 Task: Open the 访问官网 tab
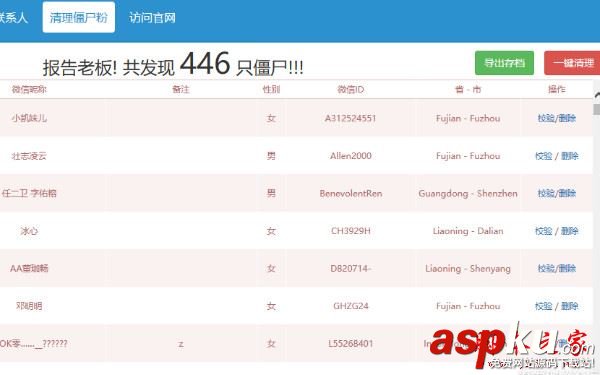pos(152,18)
